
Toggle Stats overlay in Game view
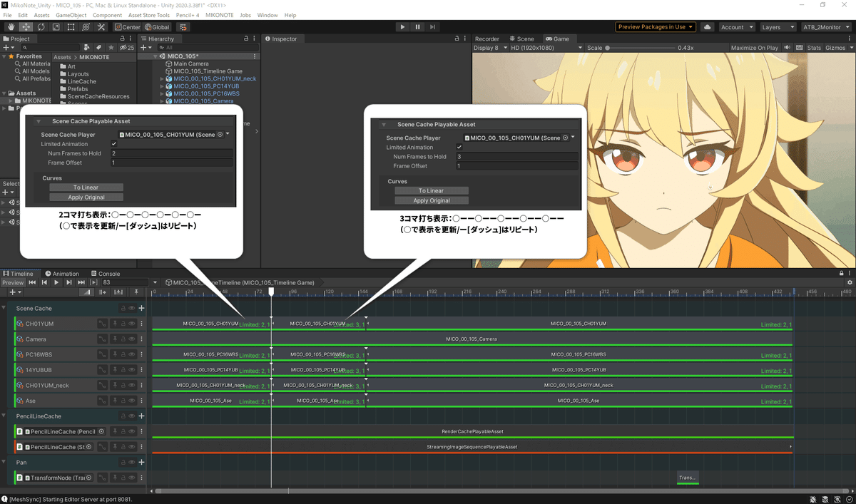pyautogui.click(x=814, y=48)
